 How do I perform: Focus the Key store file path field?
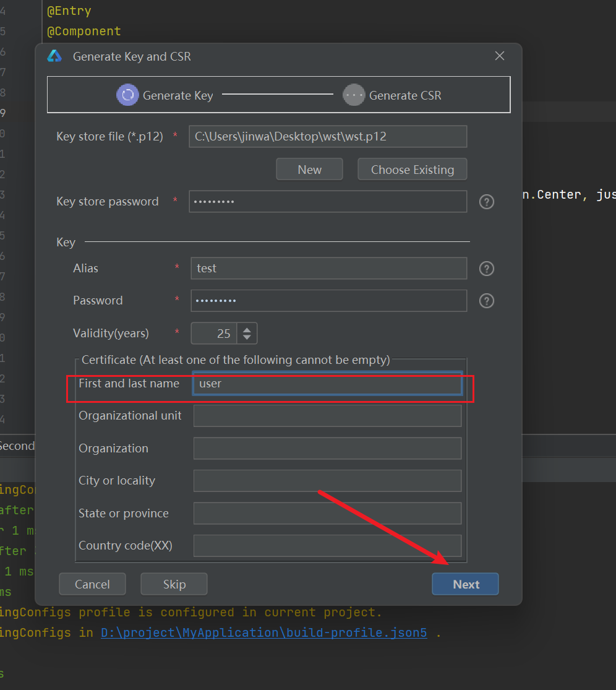[328, 136]
